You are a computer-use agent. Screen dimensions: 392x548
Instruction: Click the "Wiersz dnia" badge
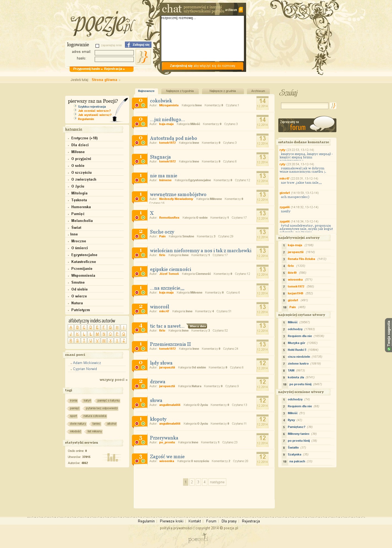click(x=197, y=326)
